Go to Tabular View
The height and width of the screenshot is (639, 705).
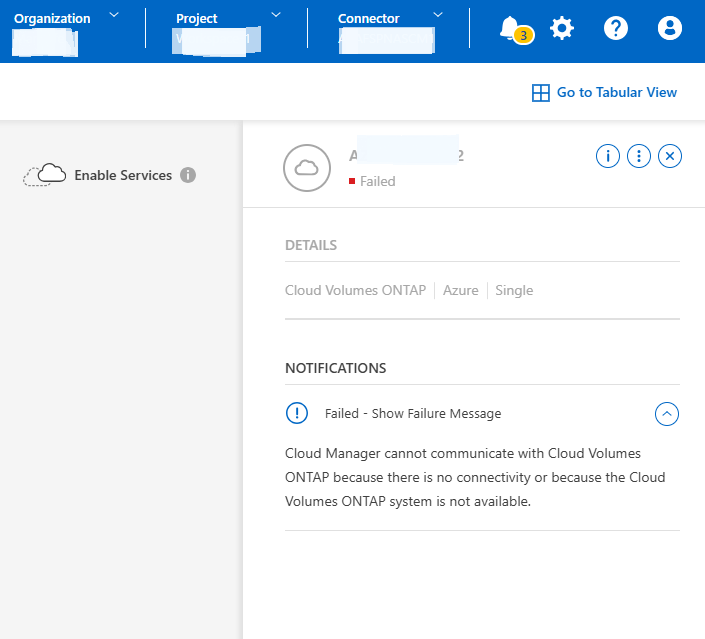[x=604, y=93]
